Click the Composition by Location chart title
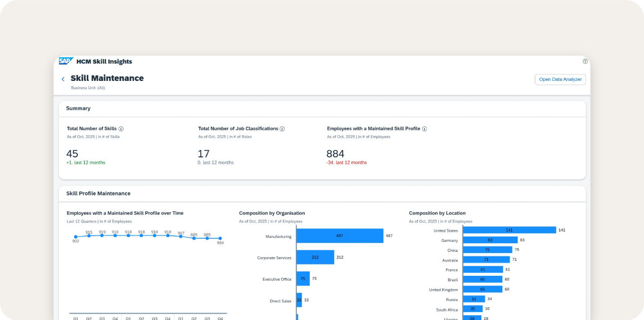The image size is (644, 320). [x=437, y=213]
